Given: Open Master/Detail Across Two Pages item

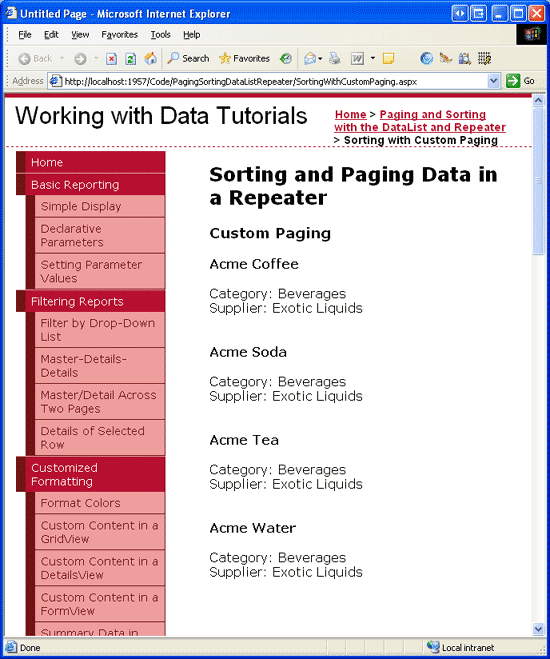Looking at the screenshot, I should (100, 402).
